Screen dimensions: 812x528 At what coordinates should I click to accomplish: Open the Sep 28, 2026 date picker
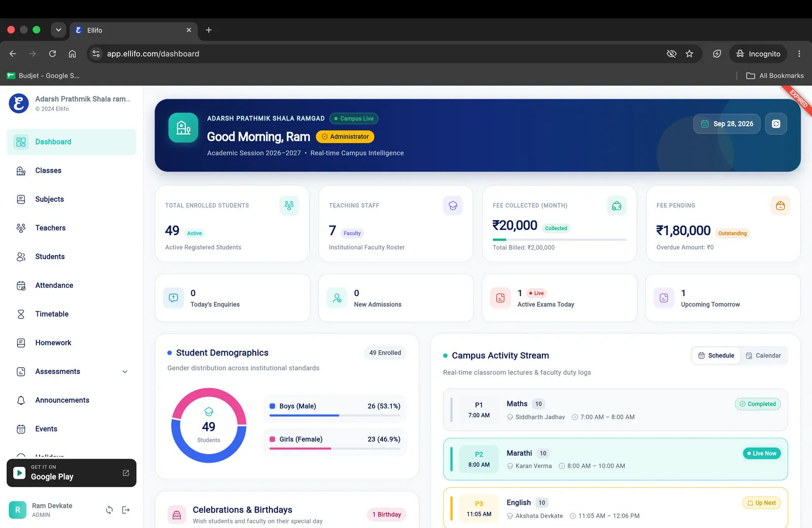click(x=727, y=124)
